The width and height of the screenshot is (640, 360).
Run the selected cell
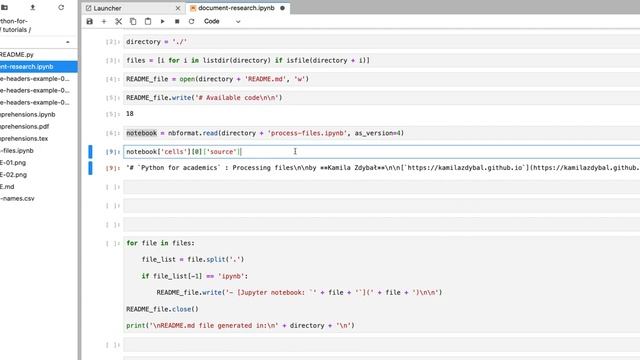coord(162,21)
